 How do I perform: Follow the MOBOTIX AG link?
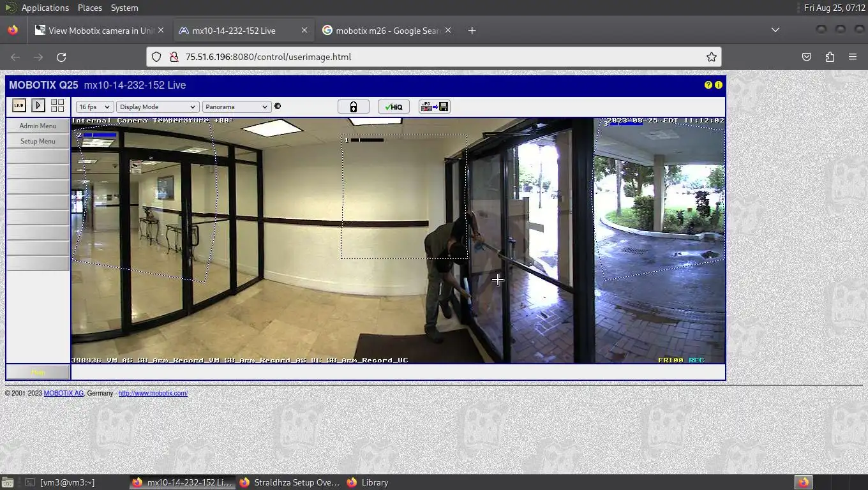pos(63,393)
